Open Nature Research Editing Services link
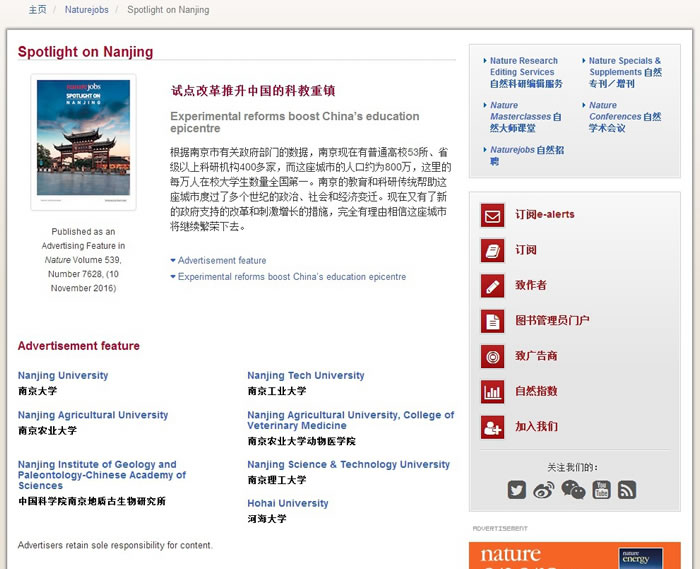Image resolution: width=700 pixels, height=569 pixels. [523, 66]
